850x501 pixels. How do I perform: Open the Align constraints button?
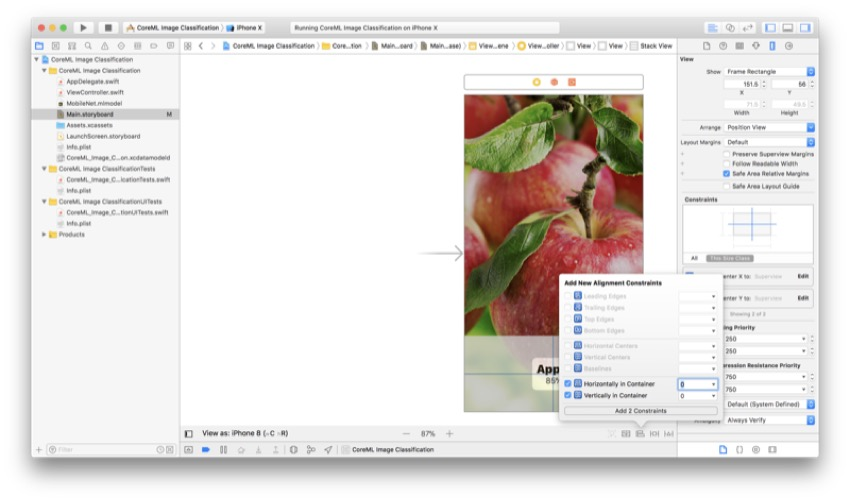pyautogui.click(x=640, y=434)
